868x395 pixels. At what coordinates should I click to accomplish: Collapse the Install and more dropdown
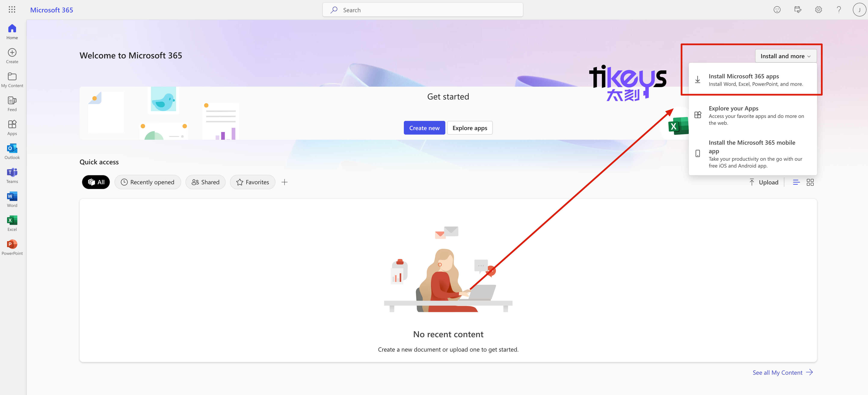pos(786,56)
